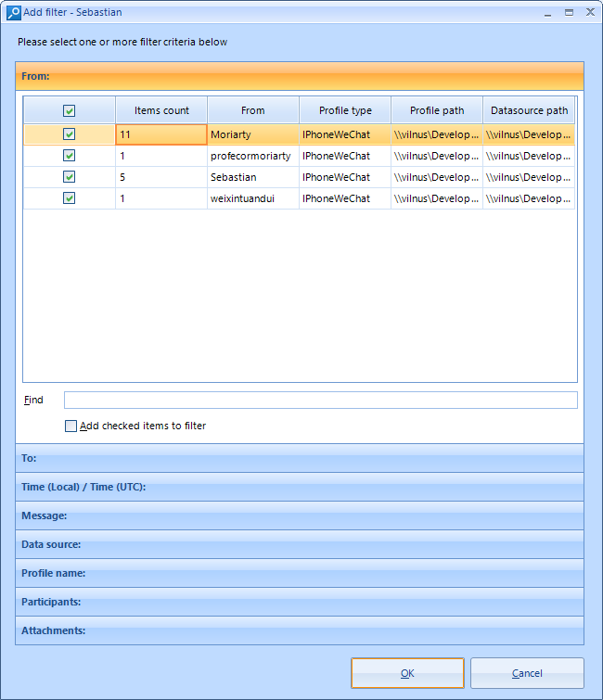
Task: Select the Sebastian cell in From column
Action: (253, 177)
